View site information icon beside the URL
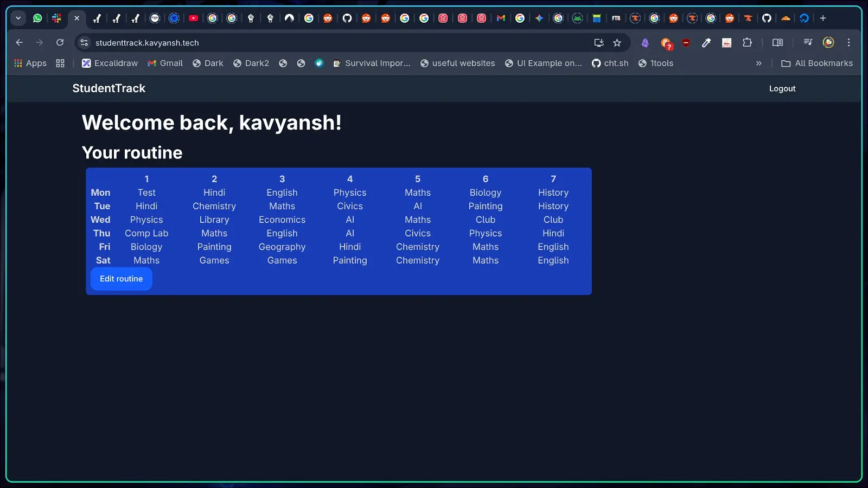This screenshot has width=868, height=488. (x=84, y=42)
